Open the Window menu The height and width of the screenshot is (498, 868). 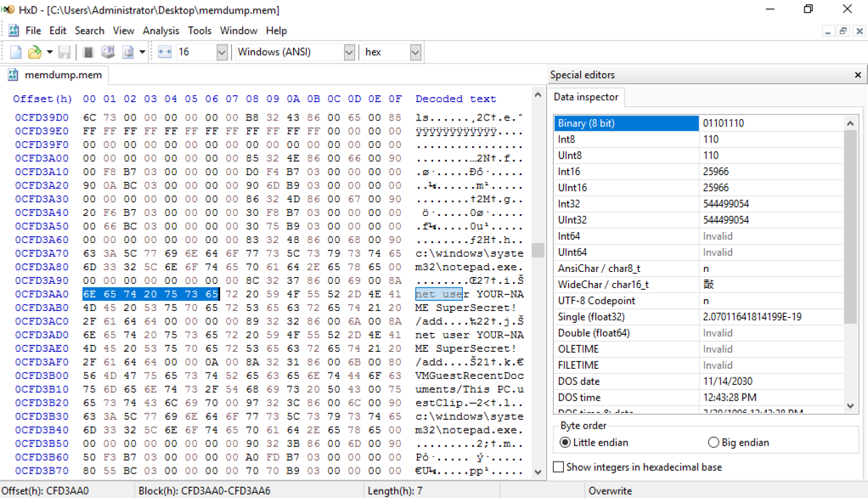tap(239, 31)
